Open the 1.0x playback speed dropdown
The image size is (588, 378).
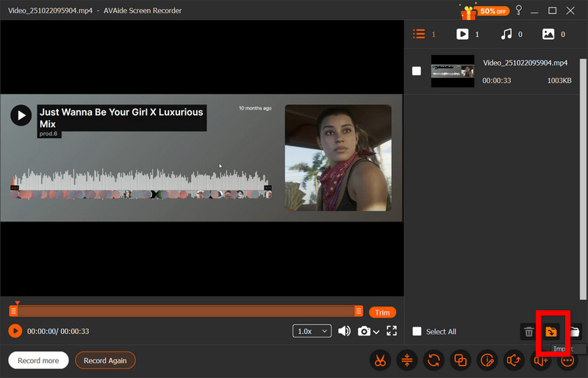point(312,332)
